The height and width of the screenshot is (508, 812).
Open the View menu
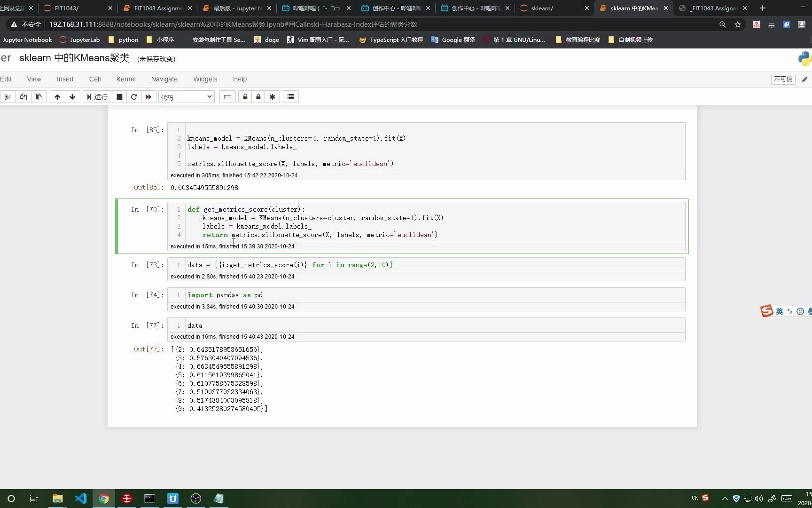(34, 79)
